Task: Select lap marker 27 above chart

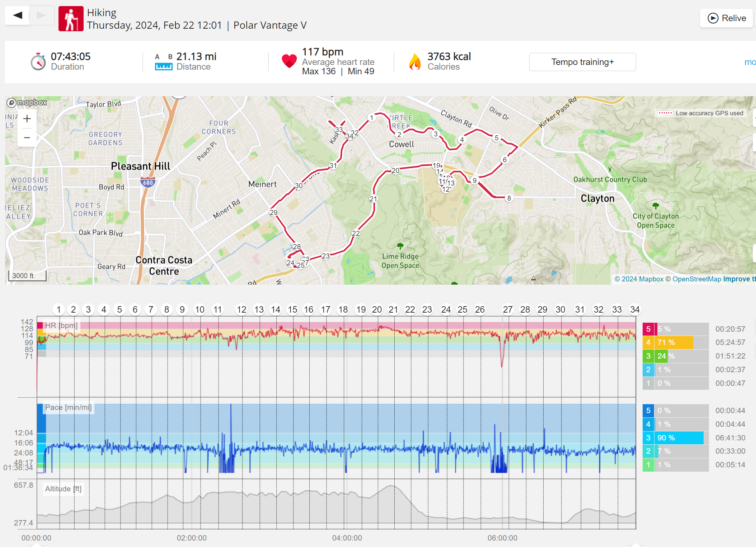Action: pyautogui.click(x=507, y=309)
